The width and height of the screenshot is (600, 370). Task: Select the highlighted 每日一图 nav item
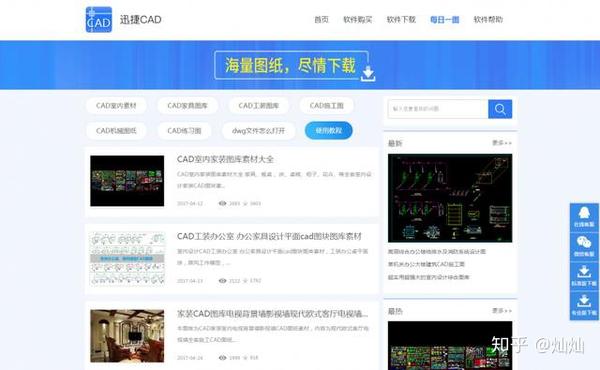coord(445,20)
